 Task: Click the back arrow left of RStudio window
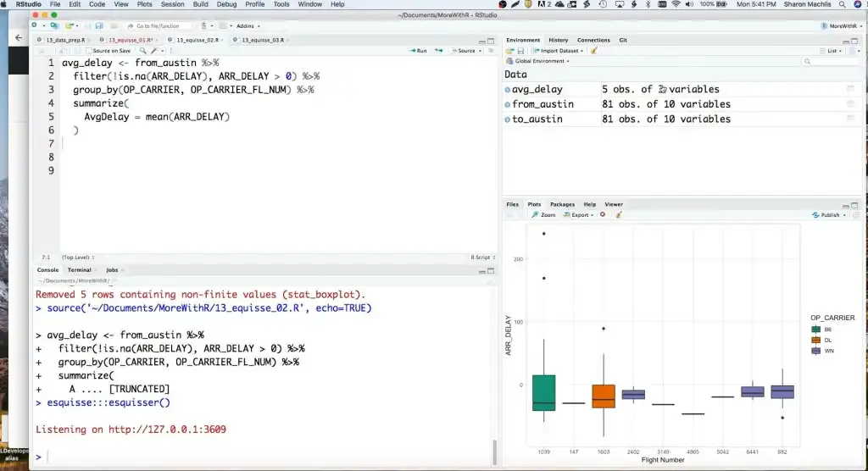tap(19, 37)
